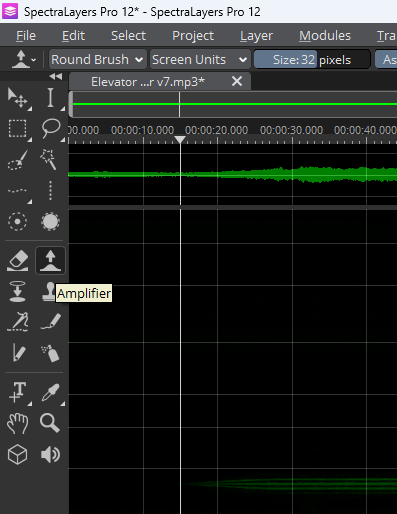Open the Screen Units dropdown
This screenshot has width=397, height=514.
200,60
